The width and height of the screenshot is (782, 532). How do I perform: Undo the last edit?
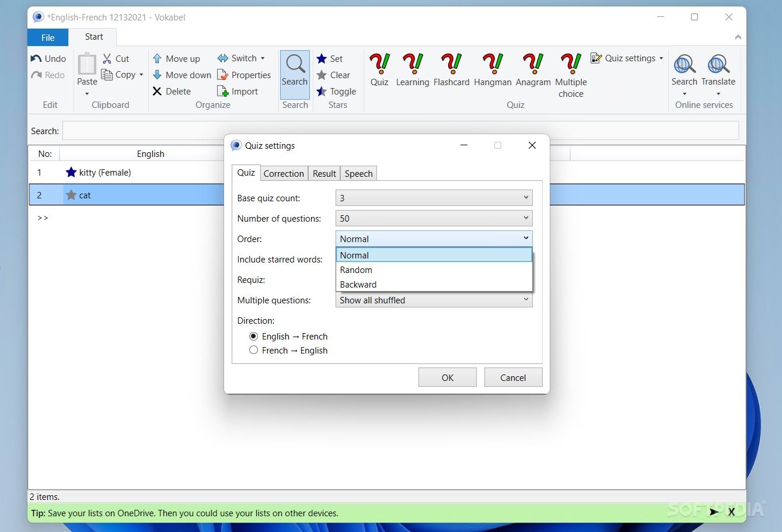click(48, 58)
